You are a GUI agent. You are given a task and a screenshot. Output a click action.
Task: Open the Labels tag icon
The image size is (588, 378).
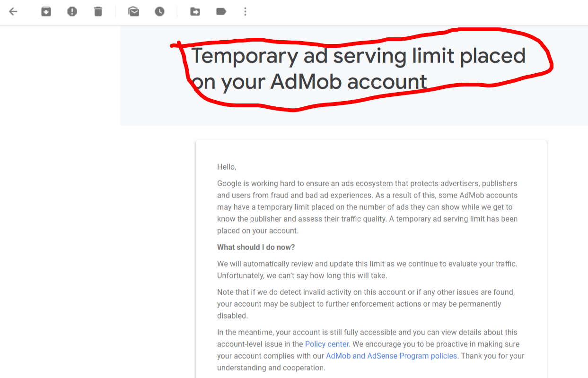click(221, 11)
